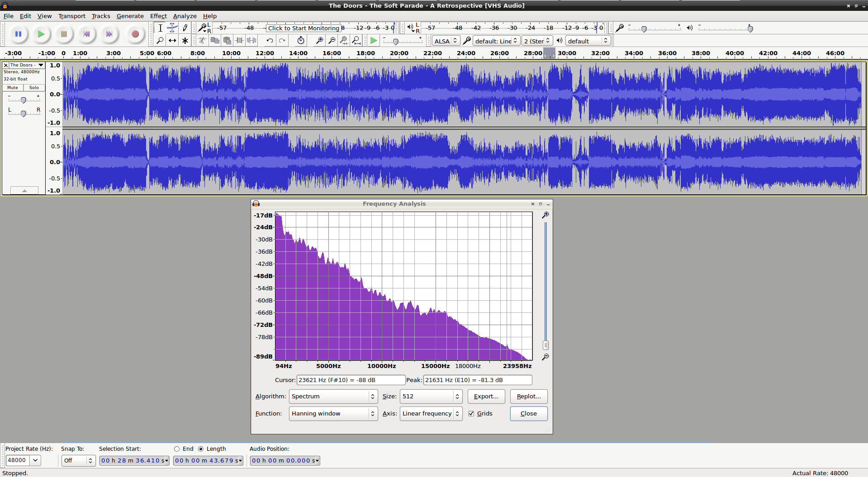Select the Length radio button
This screenshot has width=868, height=477.
point(201,449)
